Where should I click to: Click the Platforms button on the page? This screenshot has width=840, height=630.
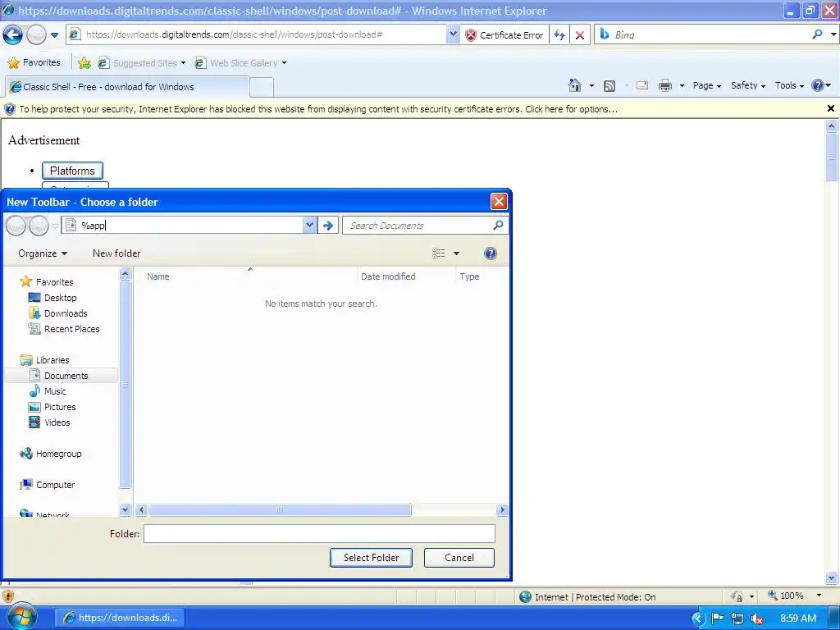coord(72,171)
